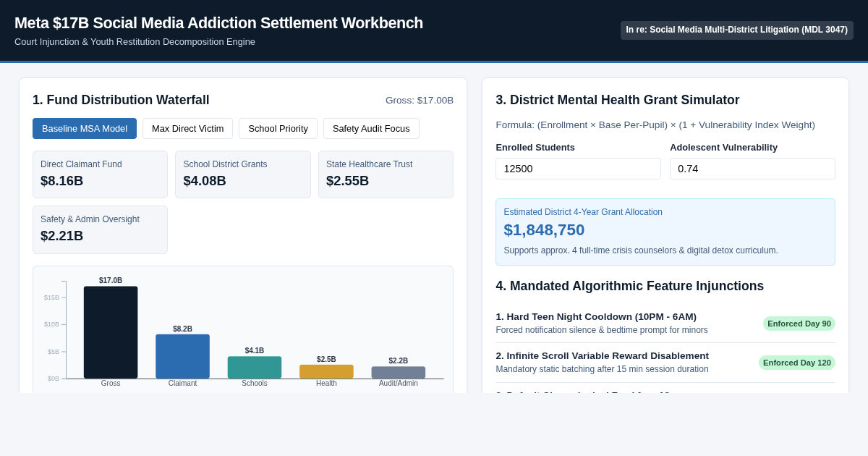Click the Hard Teen Night Cooldown injunction title
The image size is (868, 456).
[x=596, y=317]
